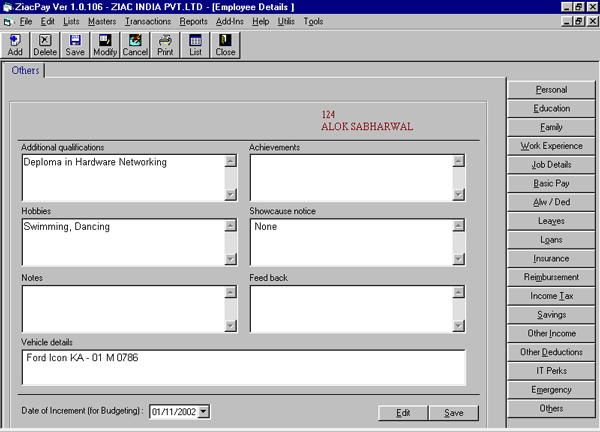
Task: Expand the Date of Increment dropdown
Action: (x=204, y=412)
